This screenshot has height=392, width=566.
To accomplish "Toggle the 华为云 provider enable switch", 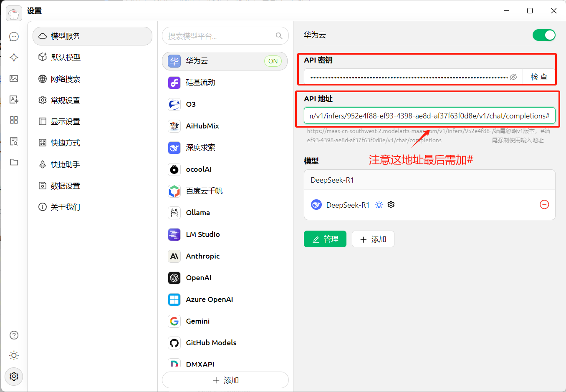I will (544, 35).
